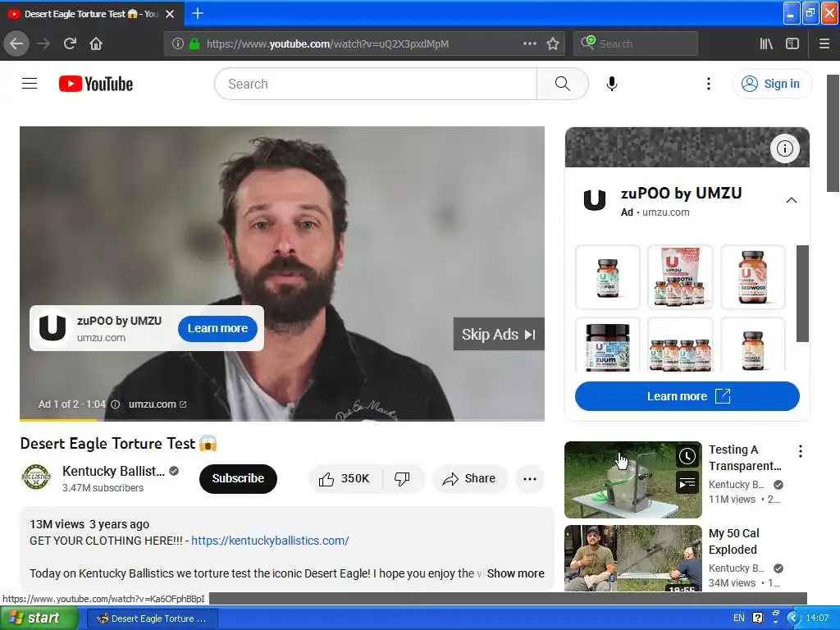Collapse the zuPOO by UMZU ad panel
The height and width of the screenshot is (630, 840).
tap(792, 200)
